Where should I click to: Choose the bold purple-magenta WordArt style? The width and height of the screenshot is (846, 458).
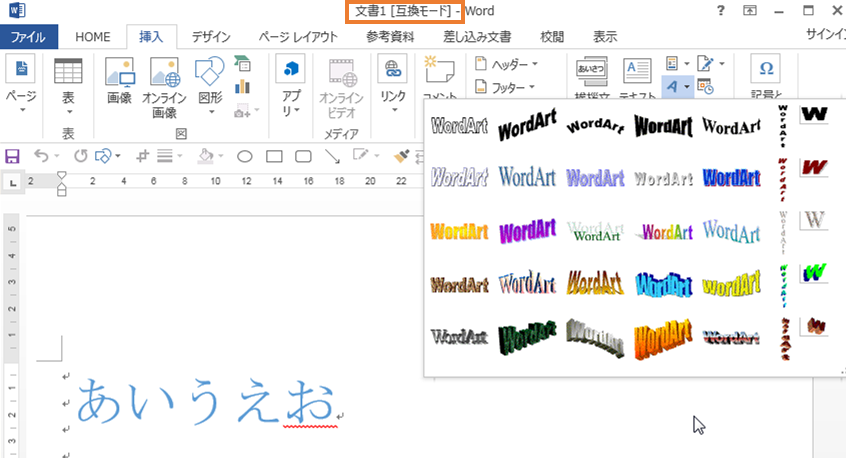coord(528,231)
